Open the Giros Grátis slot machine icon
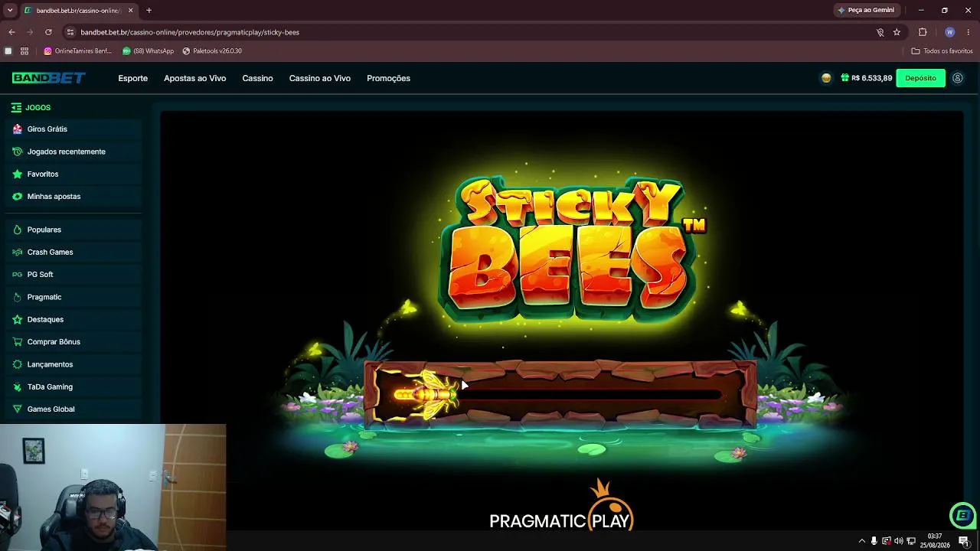Screen dimensions: 980x551 click(x=17, y=129)
